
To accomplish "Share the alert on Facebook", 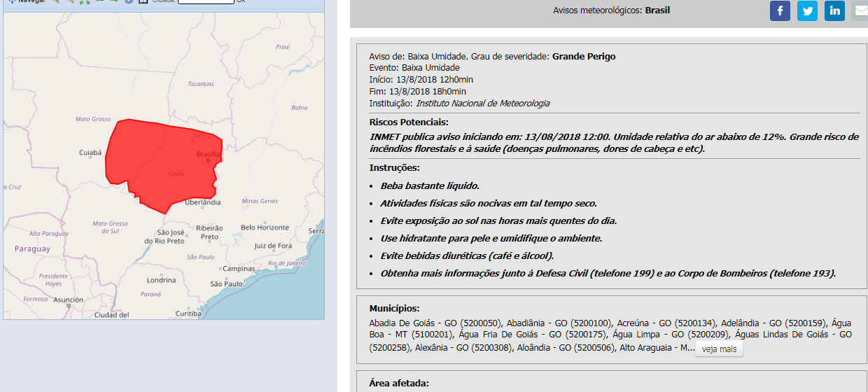I will 780,10.
